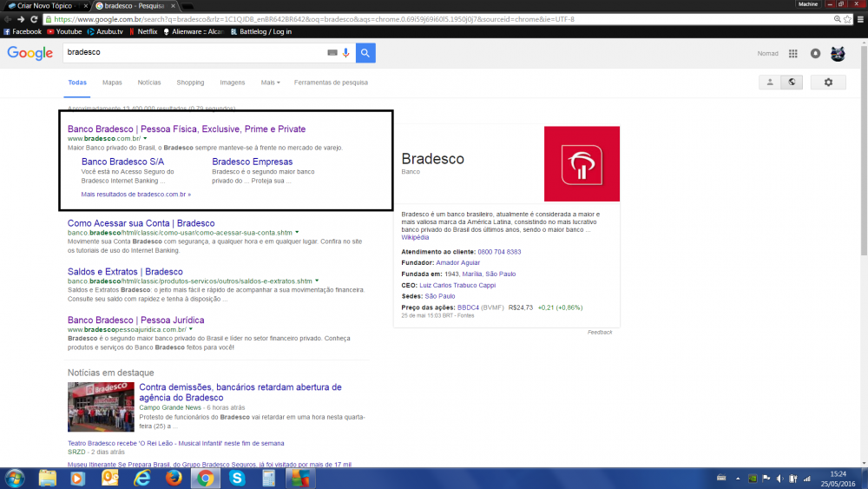
Task: Open Google notifications bell icon
Action: point(815,53)
